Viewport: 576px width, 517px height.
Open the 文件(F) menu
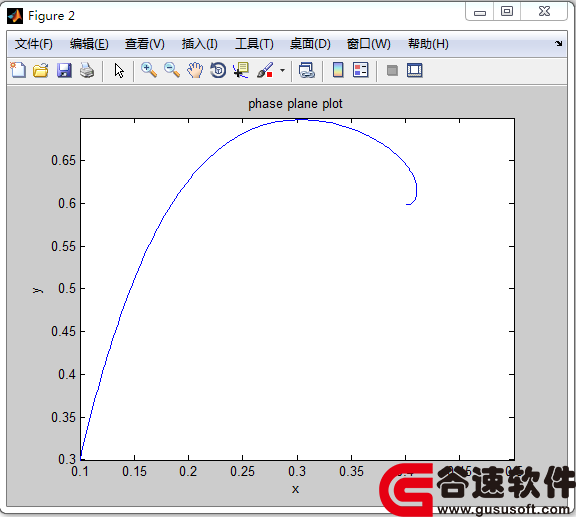[x=33, y=44]
